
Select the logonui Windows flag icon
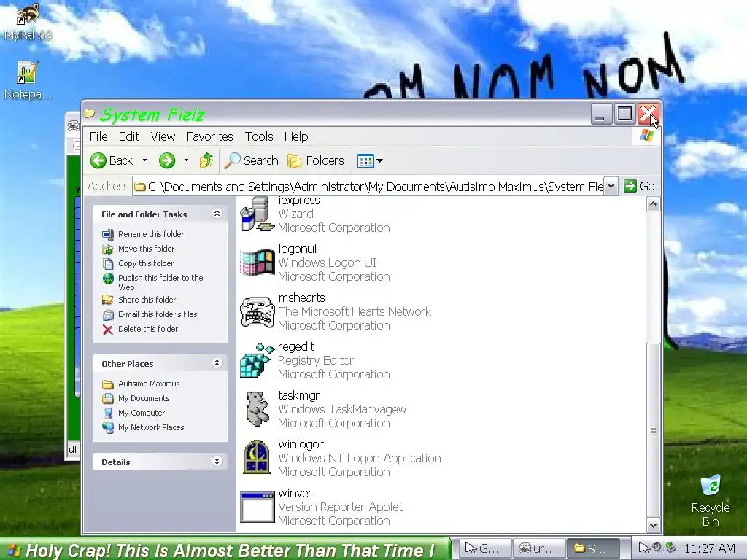[x=258, y=262]
